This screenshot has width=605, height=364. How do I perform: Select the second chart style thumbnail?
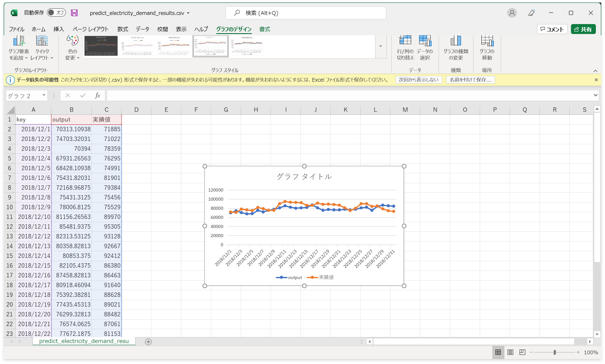(x=137, y=46)
